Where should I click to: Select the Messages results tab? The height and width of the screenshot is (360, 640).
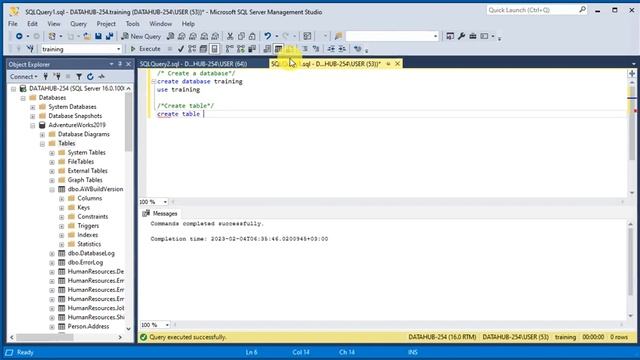click(160, 213)
